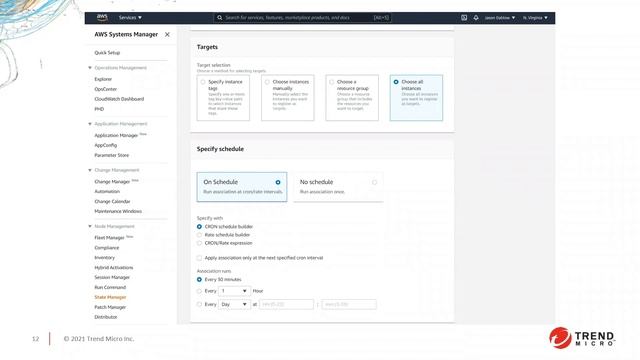The width and height of the screenshot is (640, 360).
Task: Select CRON schedule builder radio
Action: [x=199, y=227]
